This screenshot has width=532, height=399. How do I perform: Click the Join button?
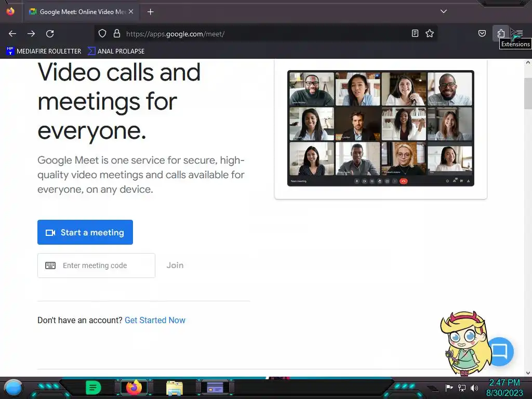coord(175,265)
